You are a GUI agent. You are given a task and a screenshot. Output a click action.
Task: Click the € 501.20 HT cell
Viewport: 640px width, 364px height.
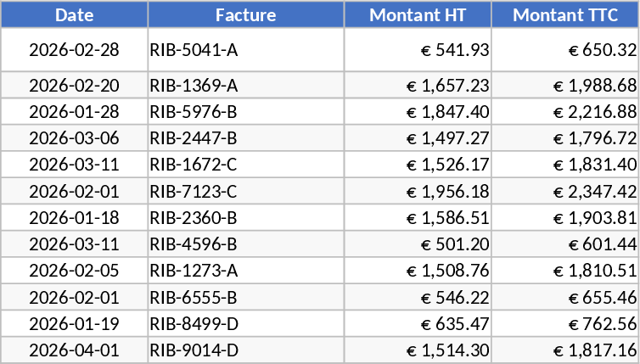point(418,244)
